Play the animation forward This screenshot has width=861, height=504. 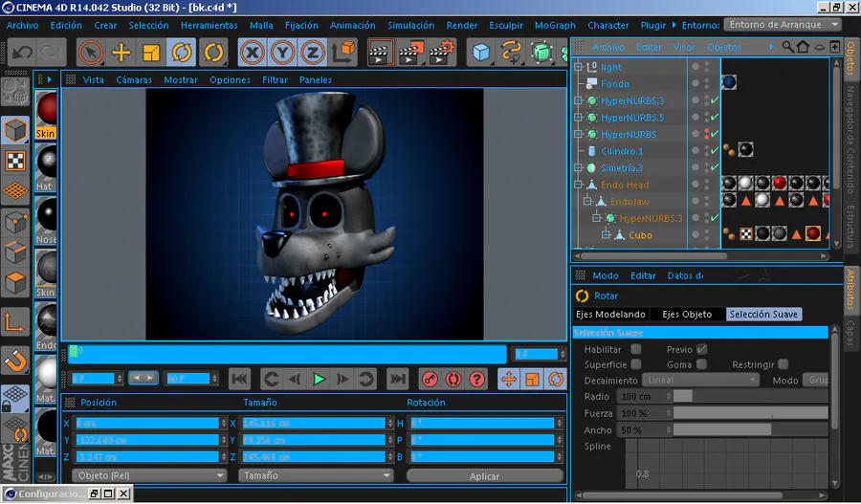coord(319,379)
